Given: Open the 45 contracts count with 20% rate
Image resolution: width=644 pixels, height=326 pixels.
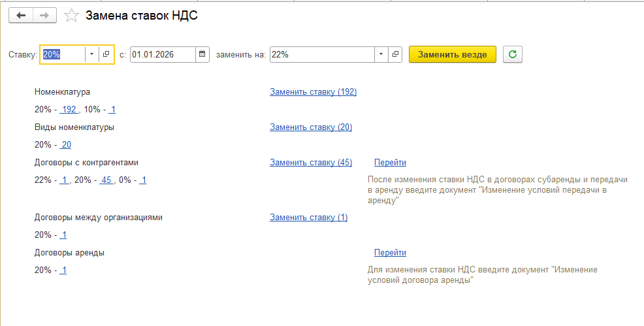Looking at the screenshot, I should (106, 180).
